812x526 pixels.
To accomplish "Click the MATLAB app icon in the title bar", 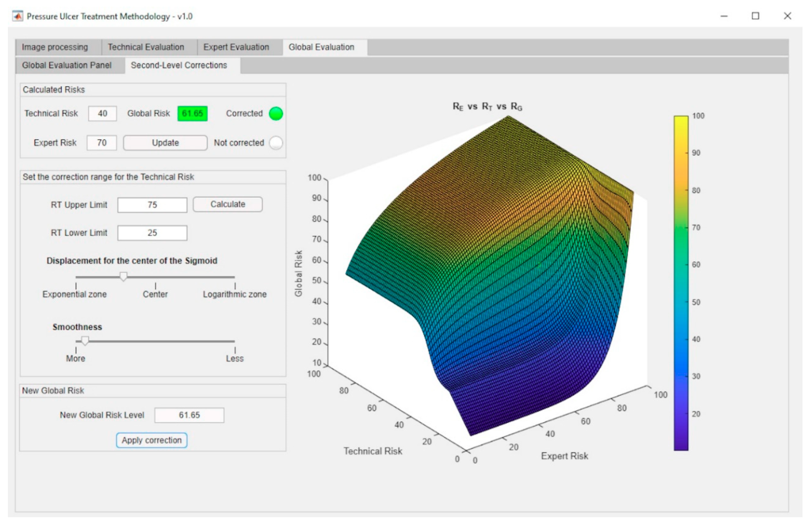I will (17, 16).
